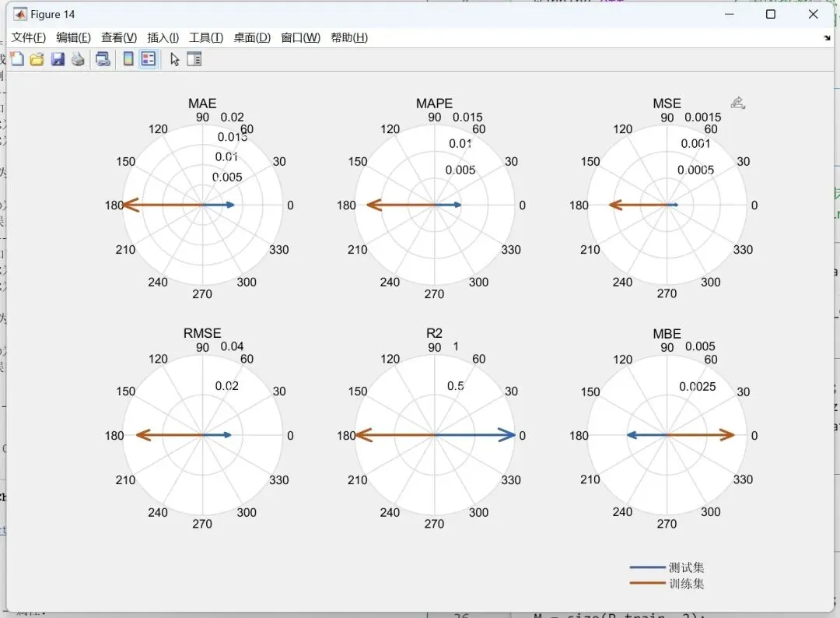840x618 pixels.
Task: Minimize the Figure 14 window
Action: coord(729,15)
